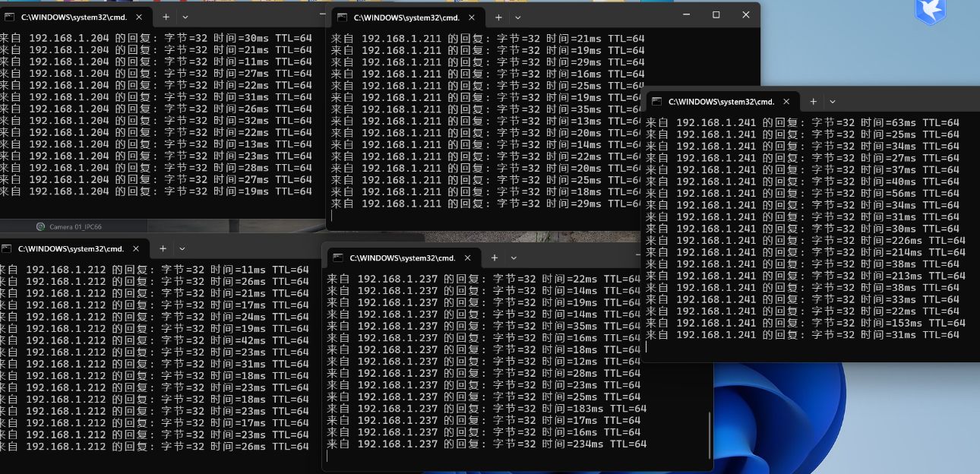This screenshot has width=980, height=474.
Task: Open a new tab in the 192.168.1.211 window
Action: pyautogui.click(x=498, y=17)
